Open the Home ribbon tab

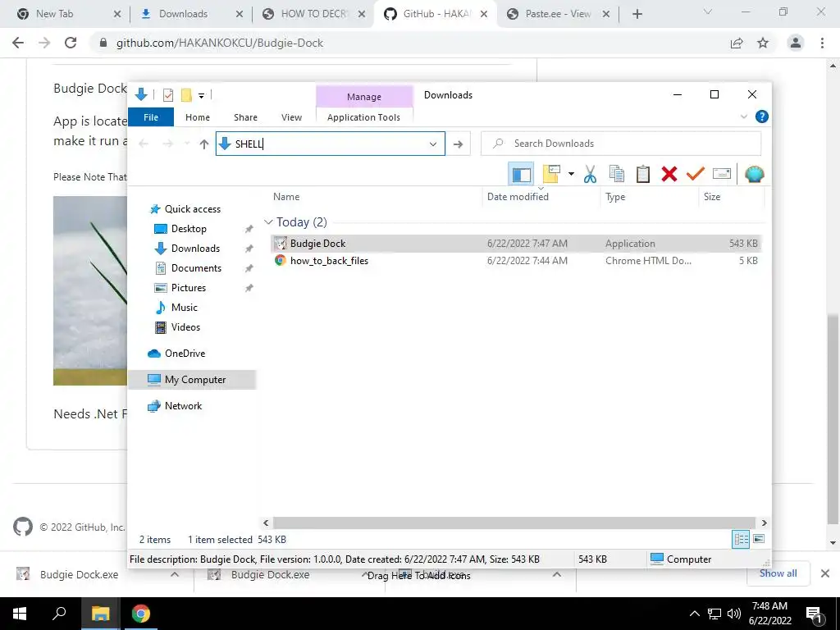[x=198, y=116]
